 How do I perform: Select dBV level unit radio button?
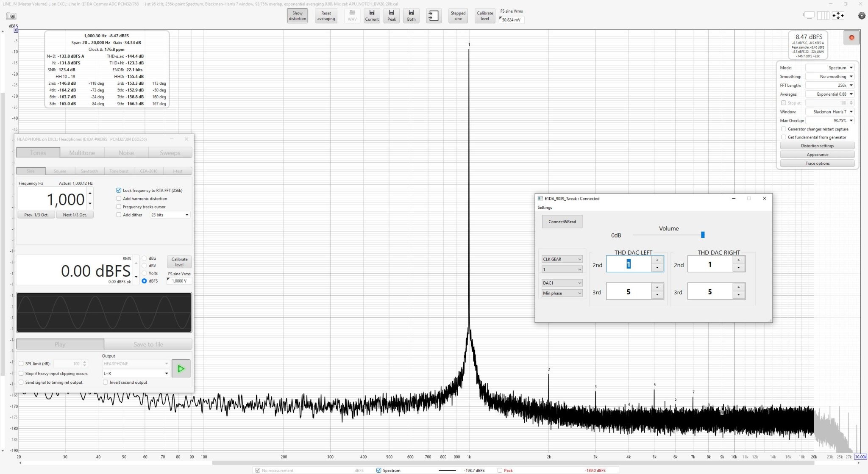(x=145, y=266)
